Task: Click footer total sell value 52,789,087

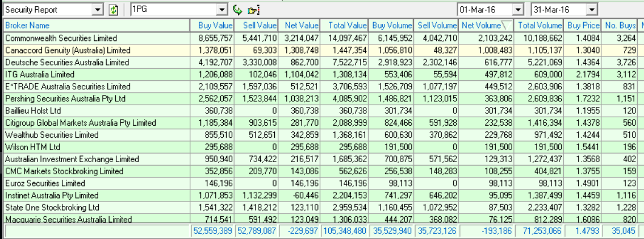Action: tap(257, 231)
